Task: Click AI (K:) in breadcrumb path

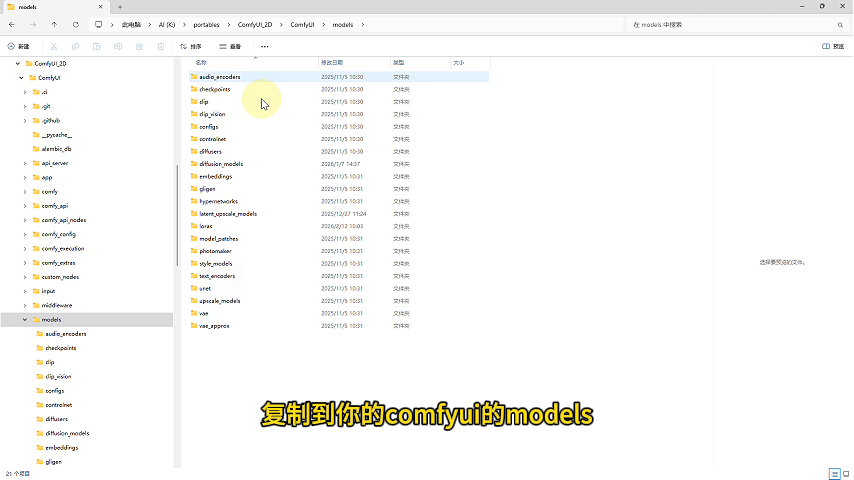Action: click(167, 25)
